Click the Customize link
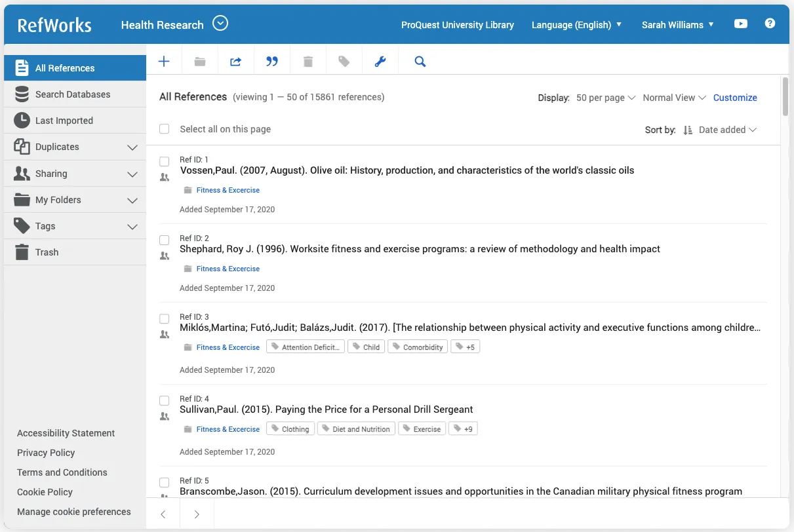This screenshot has width=794, height=532. [x=735, y=98]
